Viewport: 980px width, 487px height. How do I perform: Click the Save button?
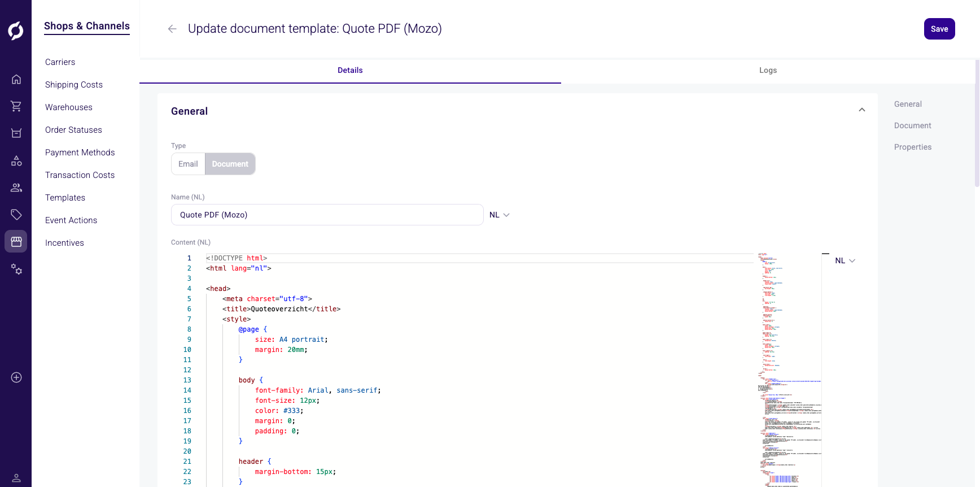[x=939, y=29]
